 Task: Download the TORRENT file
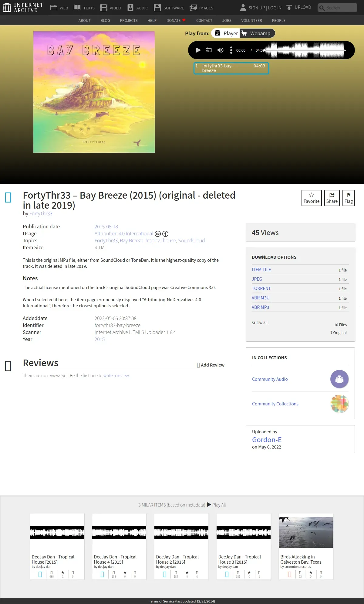click(x=261, y=288)
